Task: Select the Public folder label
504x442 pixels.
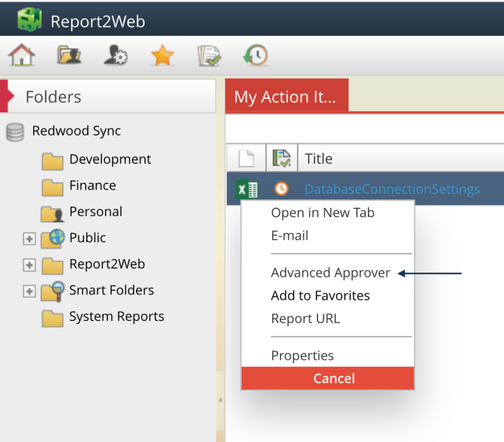Action: coord(87,238)
